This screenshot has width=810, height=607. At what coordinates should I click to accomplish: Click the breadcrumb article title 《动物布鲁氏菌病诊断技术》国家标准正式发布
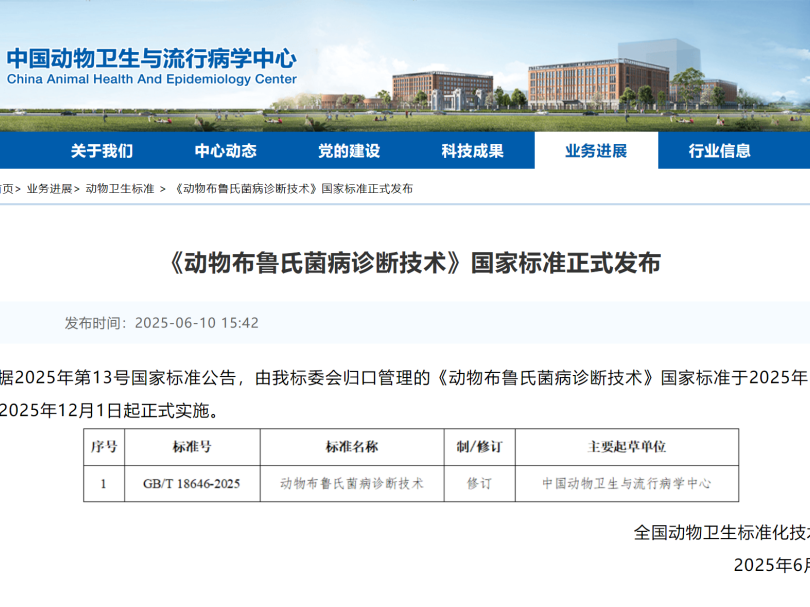[293, 189]
